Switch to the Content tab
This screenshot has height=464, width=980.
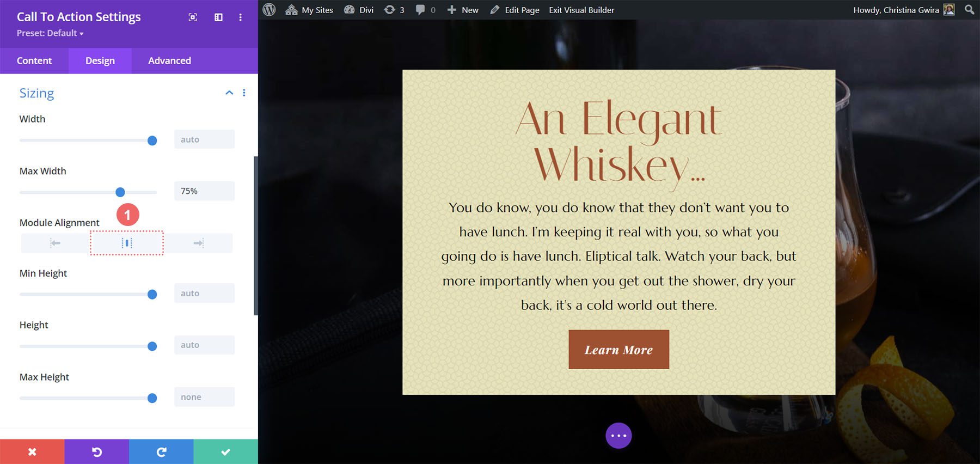point(34,60)
